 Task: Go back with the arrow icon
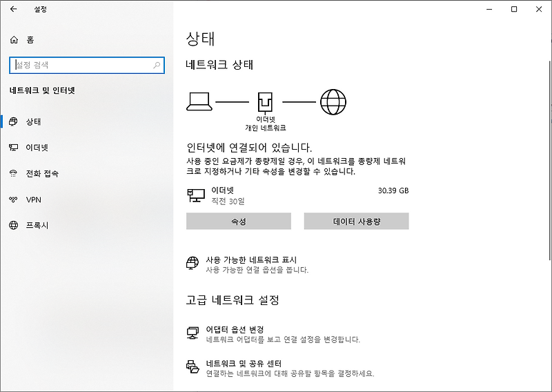click(13, 9)
